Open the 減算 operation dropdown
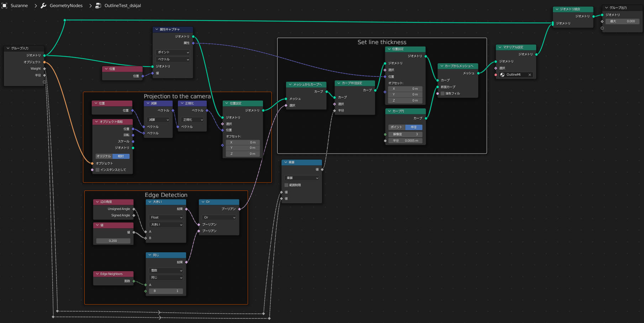 pyautogui.click(x=158, y=120)
